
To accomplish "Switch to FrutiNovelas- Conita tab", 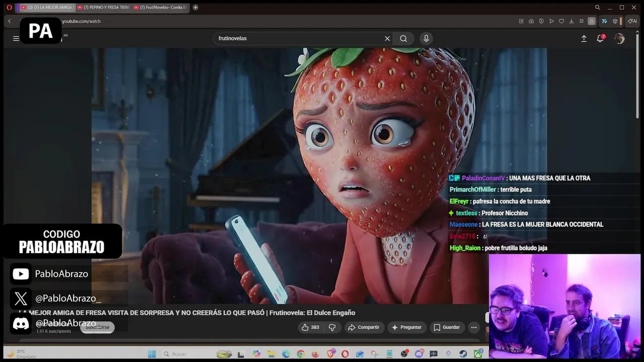I will [x=160, y=8].
